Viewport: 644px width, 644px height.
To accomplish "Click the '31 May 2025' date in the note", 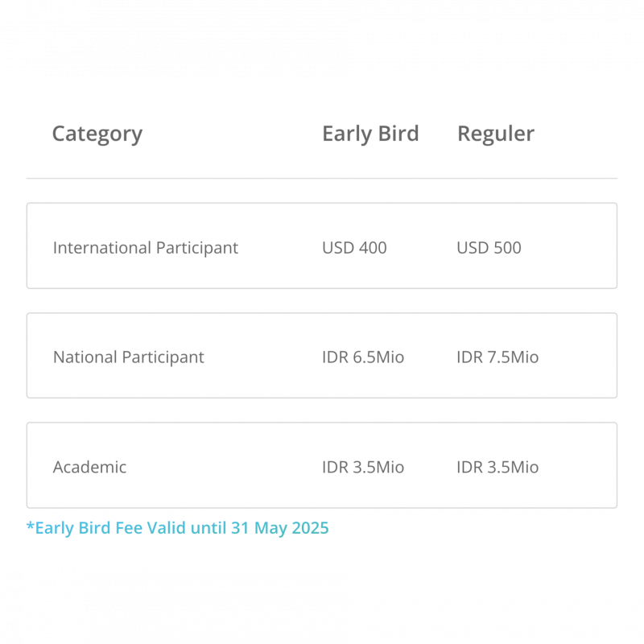I will 279,528.
